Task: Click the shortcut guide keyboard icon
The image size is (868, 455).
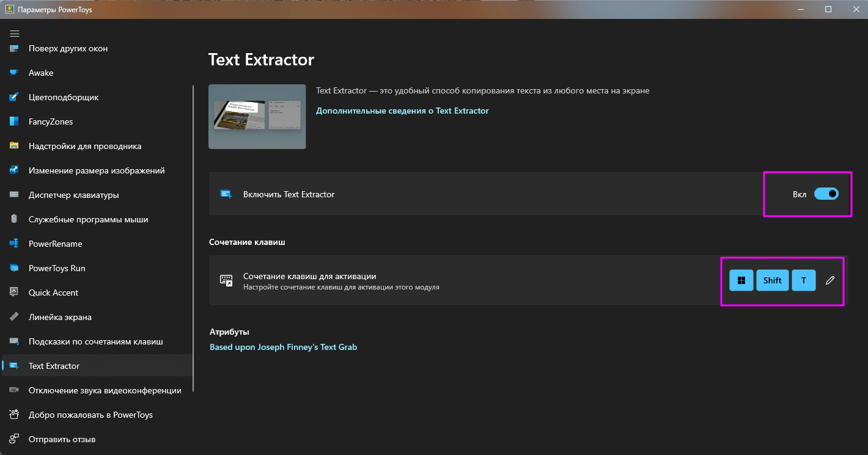Action: (14, 341)
